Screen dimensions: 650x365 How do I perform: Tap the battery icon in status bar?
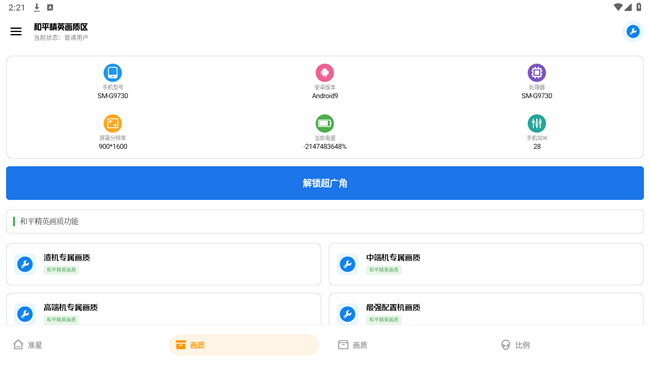[x=639, y=7]
